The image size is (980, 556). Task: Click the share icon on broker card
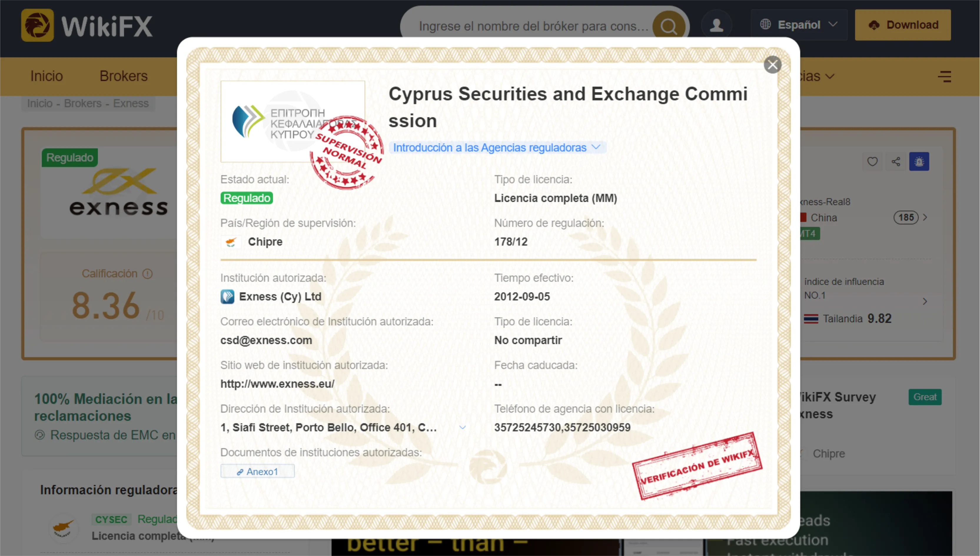896,162
